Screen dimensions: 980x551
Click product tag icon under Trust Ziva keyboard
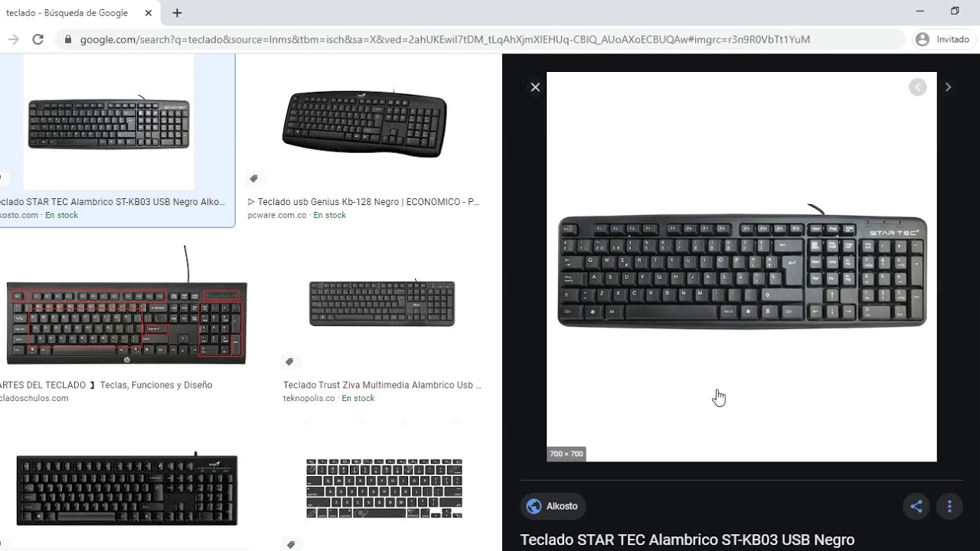pyautogui.click(x=289, y=361)
